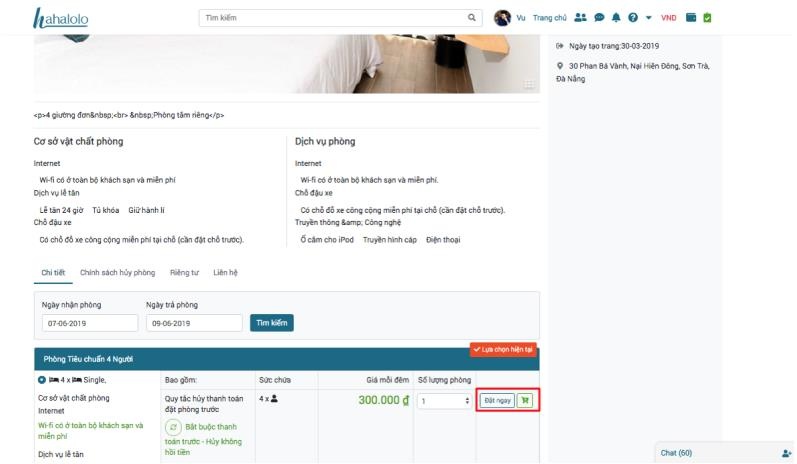Screen dimensions: 797x464
Task: Select the 4 x Single bed radio option
Action: (x=41, y=380)
